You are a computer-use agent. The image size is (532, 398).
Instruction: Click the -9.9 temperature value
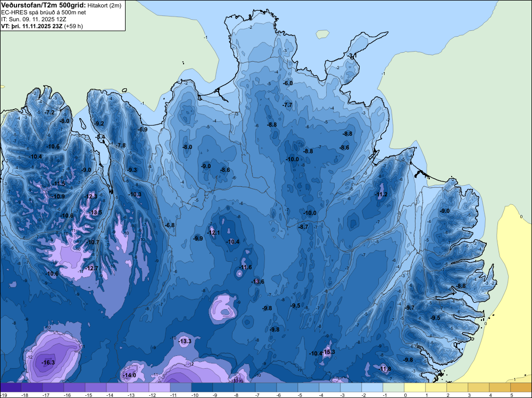coord(198,238)
